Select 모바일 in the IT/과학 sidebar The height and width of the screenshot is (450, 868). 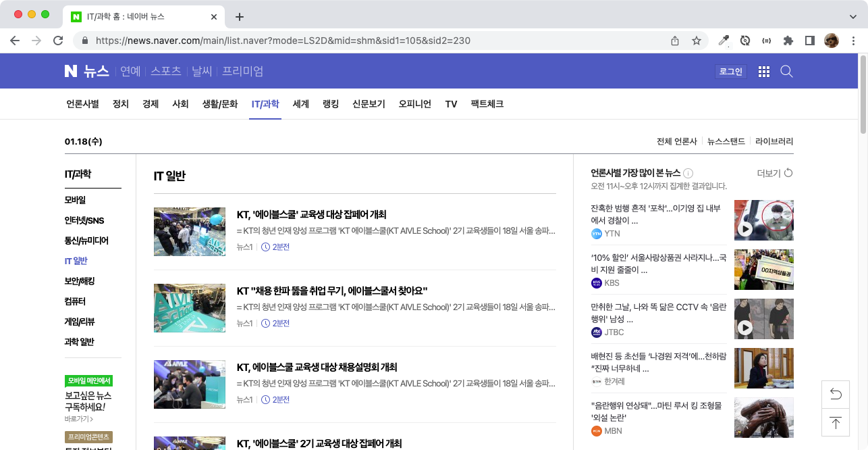coord(75,200)
